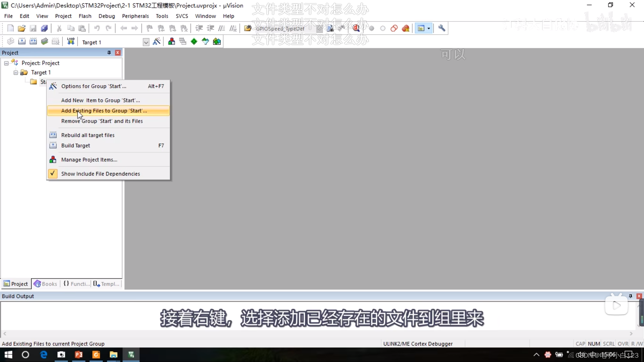Image resolution: width=644 pixels, height=362 pixels.
Task: Open the Peripherals menu
Action: coord(135,16)
